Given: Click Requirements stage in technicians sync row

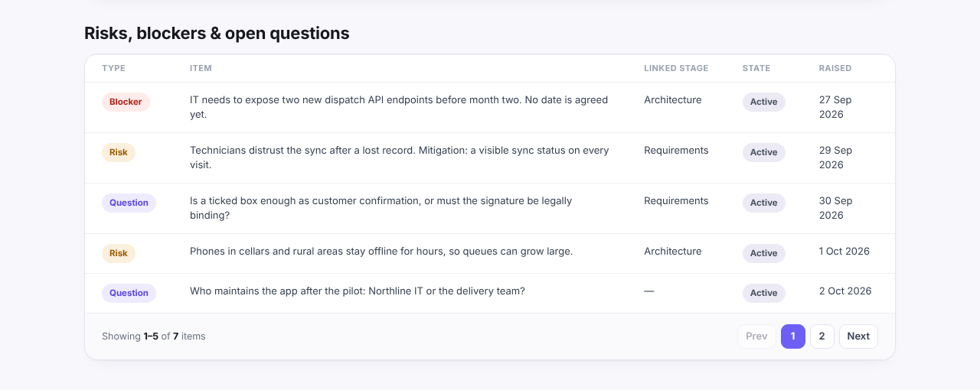Looking at the screenshot, I should (x=676, y=151).
